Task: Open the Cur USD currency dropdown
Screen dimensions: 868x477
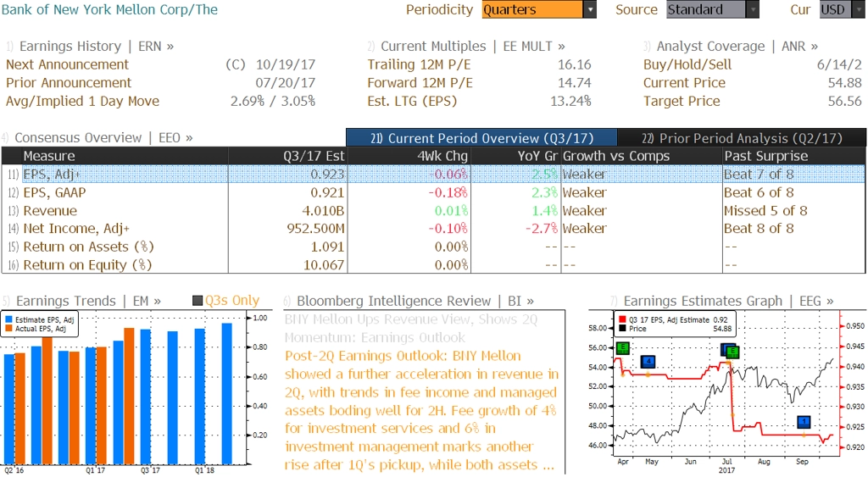Action: tap(842, 9)
